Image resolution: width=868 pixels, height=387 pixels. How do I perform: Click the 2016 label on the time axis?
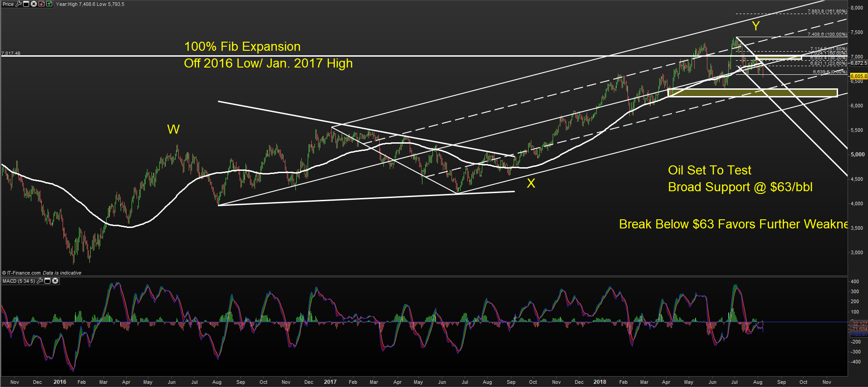tap(60, 382)
